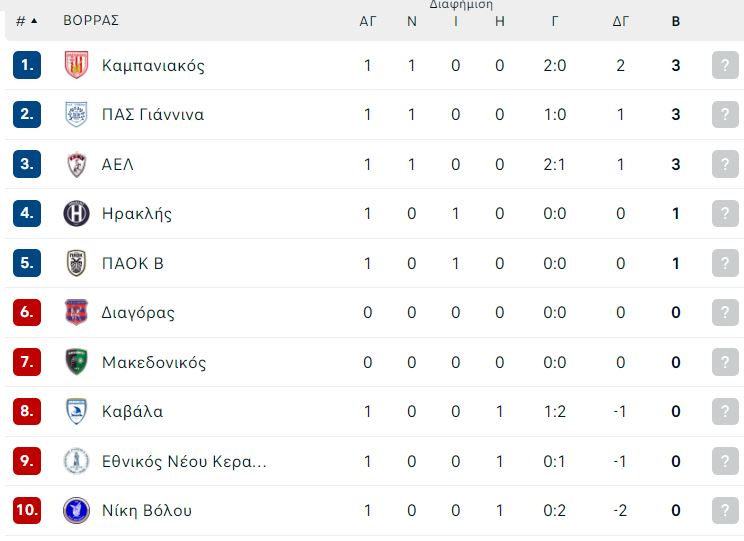Viewport: 744px width, 541px height.
Task: Select the Ηρακλής round H emblem
Action: coord(76,214)
